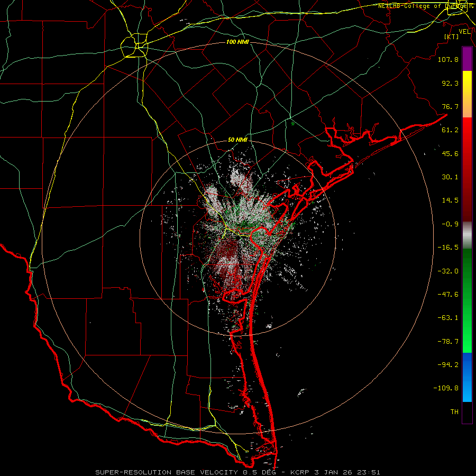This screenshot has width=476, height=476.
Task: Click the green segment of the color bar
Action: 467,300
